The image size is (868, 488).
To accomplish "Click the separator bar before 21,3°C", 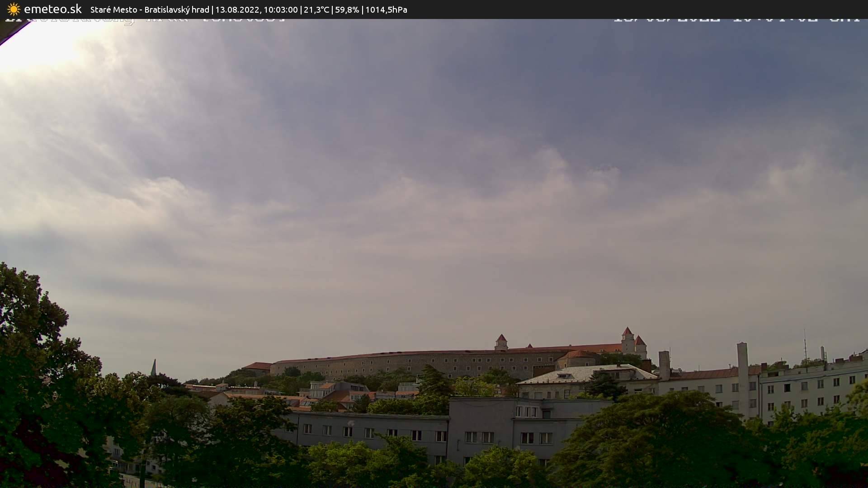I will tap(301, 9).
